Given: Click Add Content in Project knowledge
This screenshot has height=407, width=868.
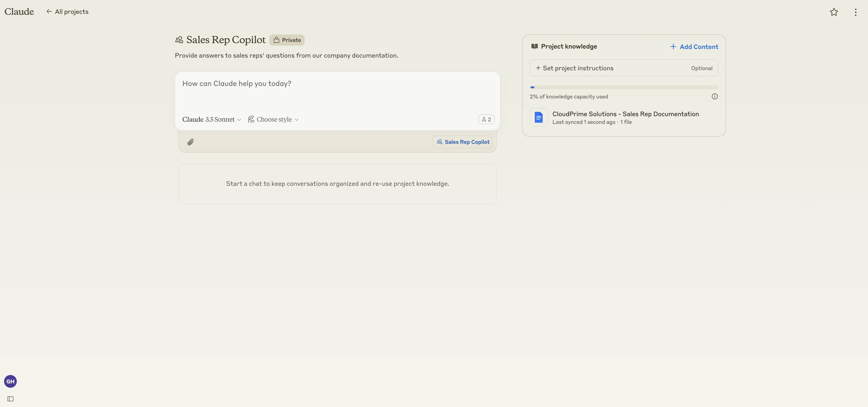Looking at the screenshot, I should (x=694, y=47).
